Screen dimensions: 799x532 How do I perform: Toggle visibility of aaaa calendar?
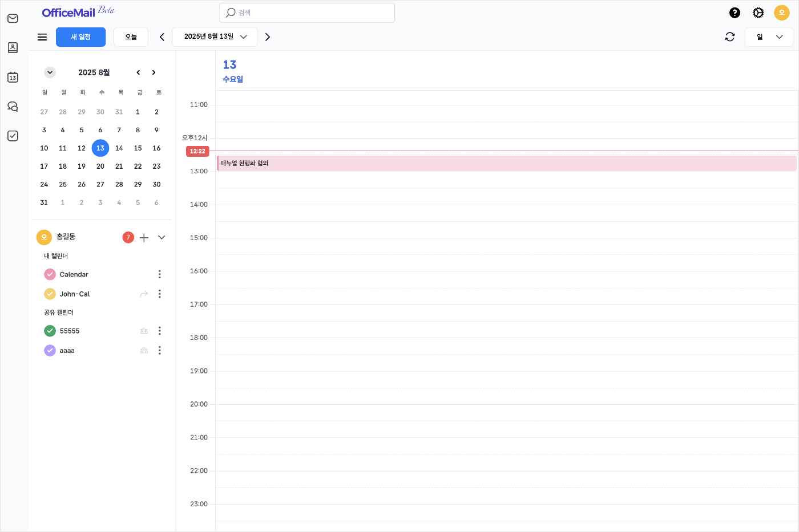[50, 350]
